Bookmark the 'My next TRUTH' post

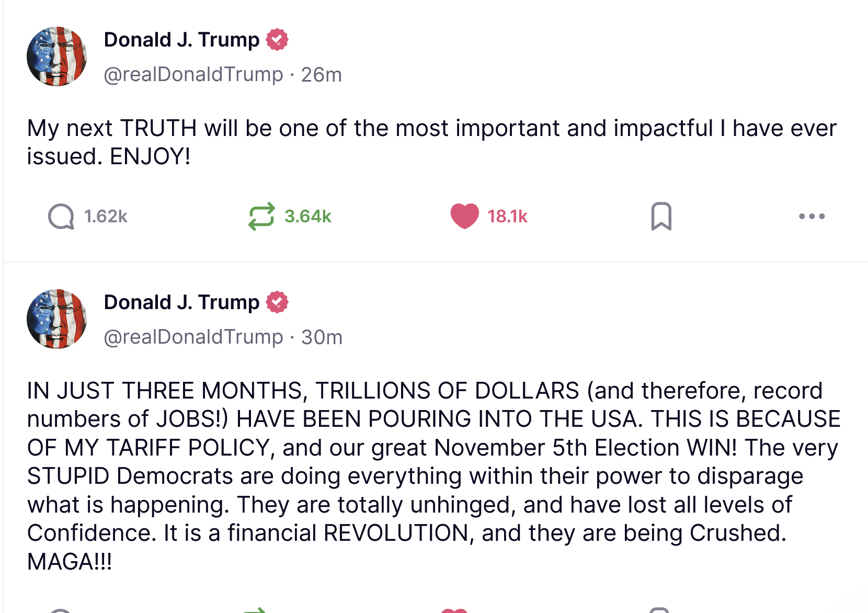click(x=661, y=217)
